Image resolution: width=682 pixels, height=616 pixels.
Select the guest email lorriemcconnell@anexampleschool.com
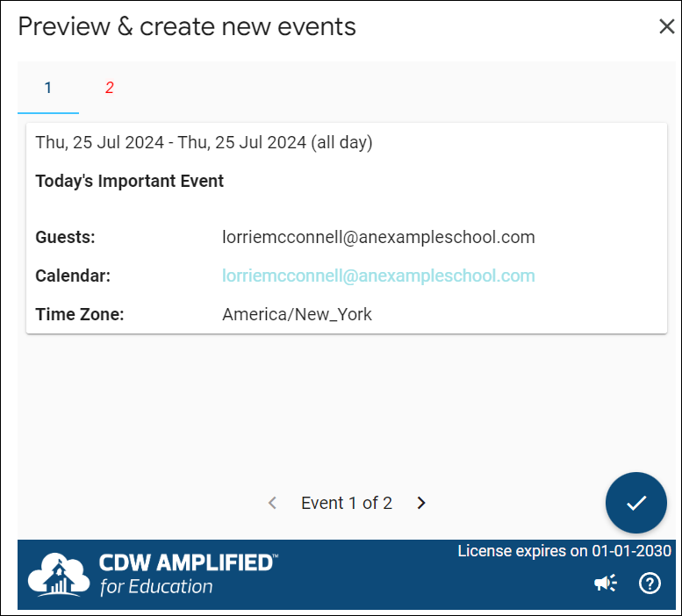[378, 237]
